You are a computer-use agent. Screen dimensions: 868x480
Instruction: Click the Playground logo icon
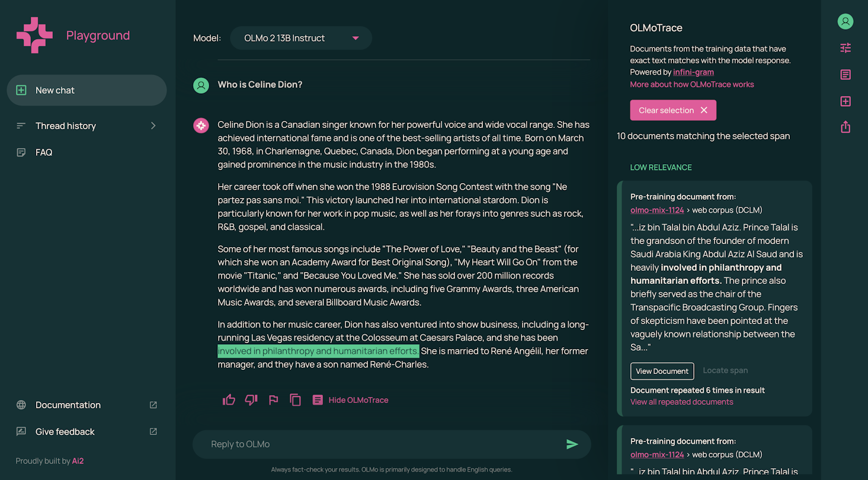34,36
